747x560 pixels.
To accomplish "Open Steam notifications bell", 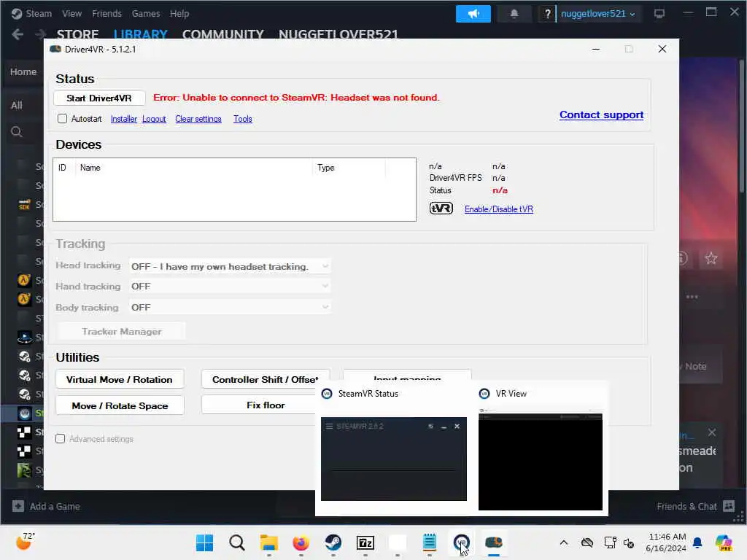I will pyautogui.click(x=514, y=14).
